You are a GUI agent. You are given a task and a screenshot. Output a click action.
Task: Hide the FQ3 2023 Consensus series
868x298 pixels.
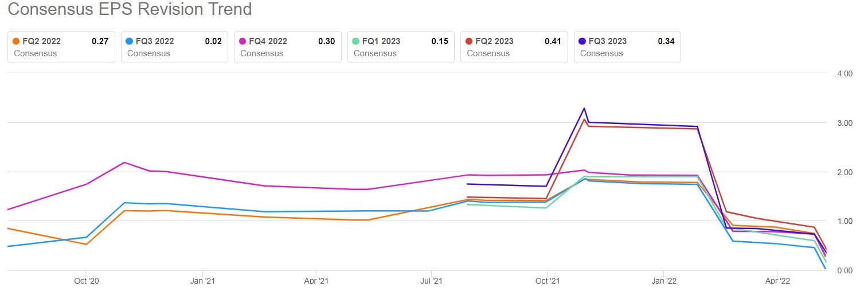(x=627, y=47)
